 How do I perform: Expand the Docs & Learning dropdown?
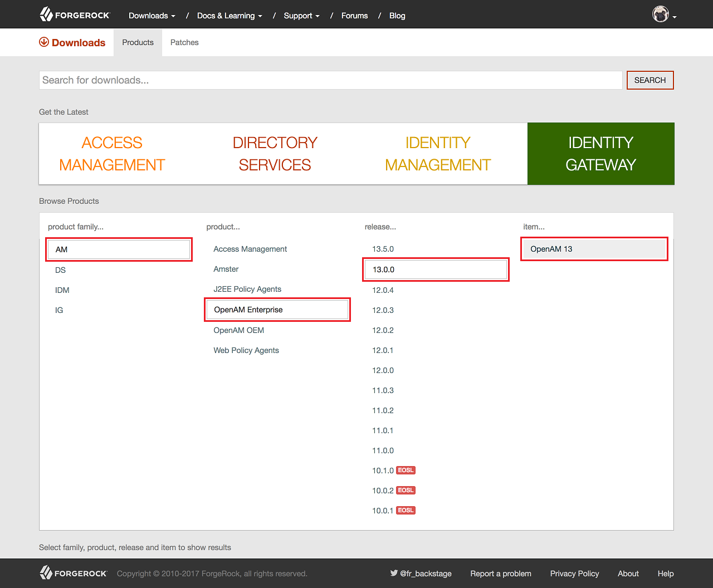(x=229, y=16)
